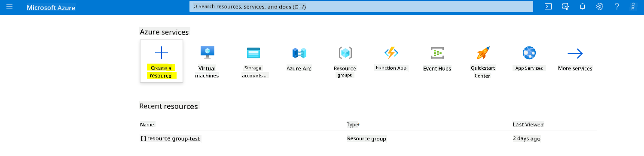Click the Create a resource plus icon
Screen dimensions: 644x156
click(162, 53)
